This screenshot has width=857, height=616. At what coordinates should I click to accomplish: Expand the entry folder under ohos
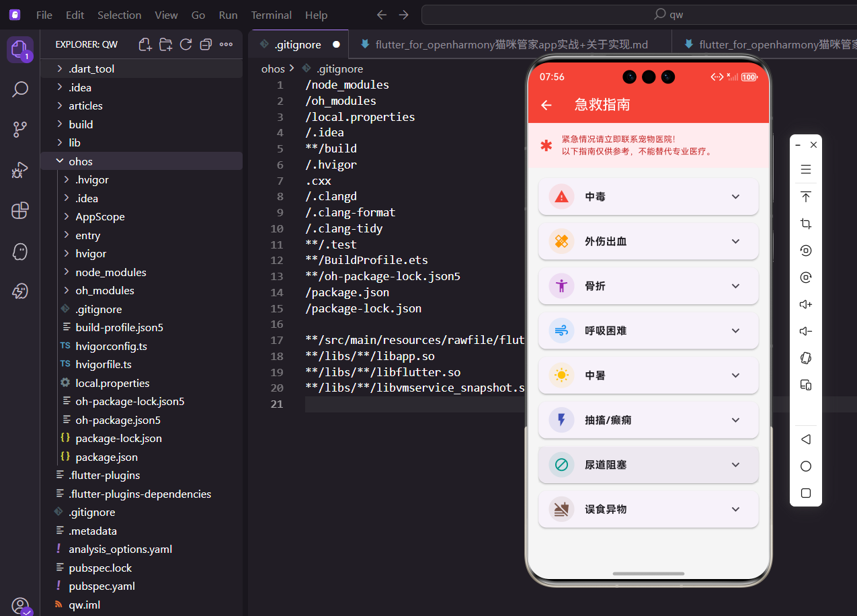point(141,235)
